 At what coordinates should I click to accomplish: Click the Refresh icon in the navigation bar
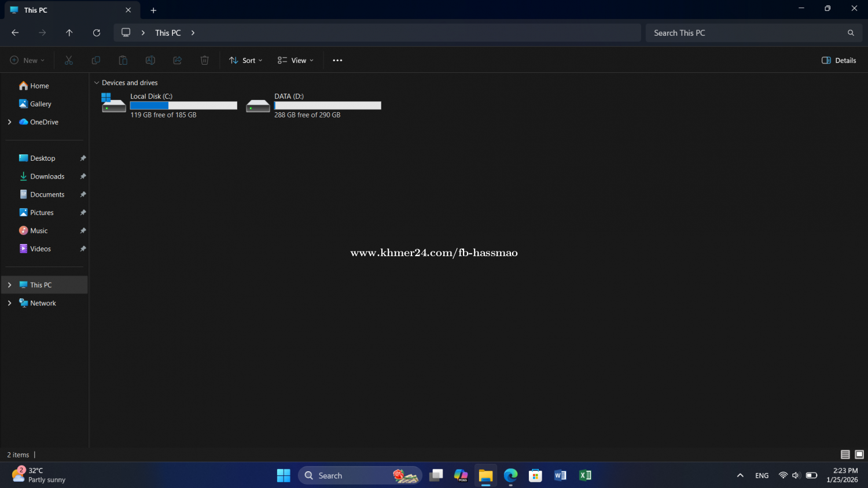pos(97,33)
